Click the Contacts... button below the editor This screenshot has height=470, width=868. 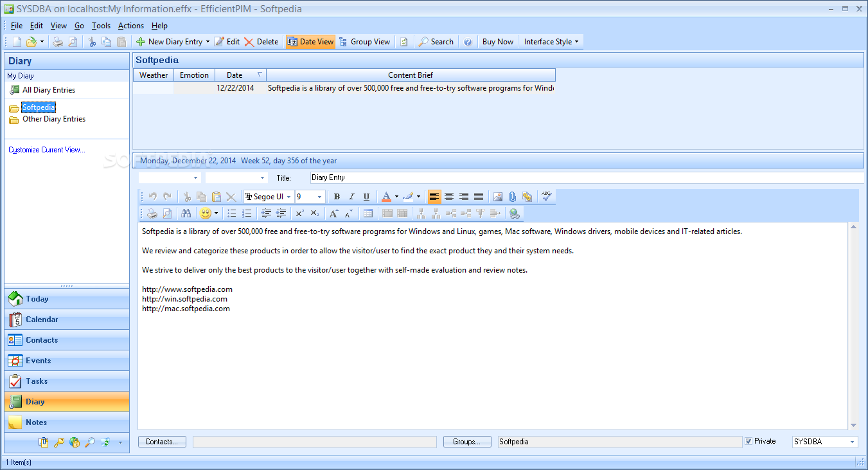(162, 442)
